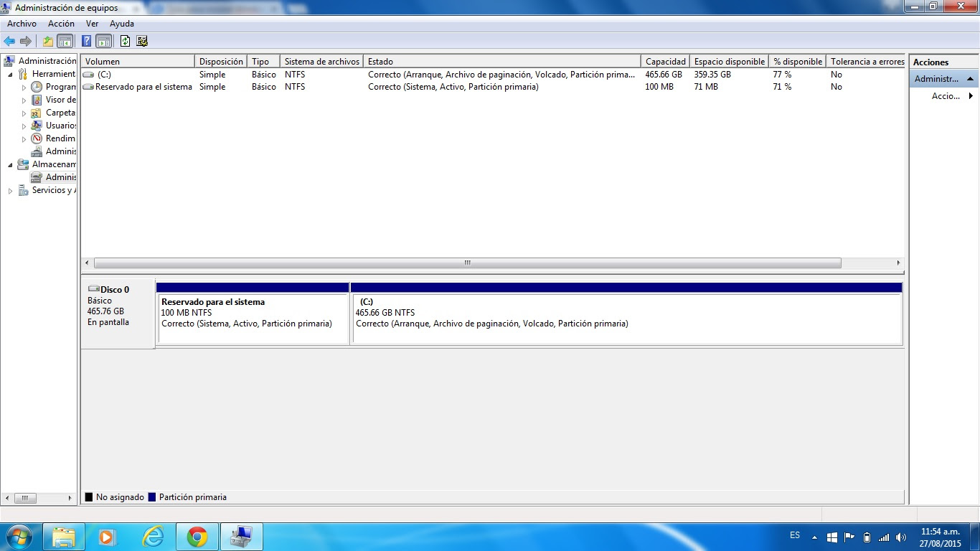The height and width of the screenshot is (551, 980).
Task: Open the Ayuda menu
Action: click(x=122, y=24)
